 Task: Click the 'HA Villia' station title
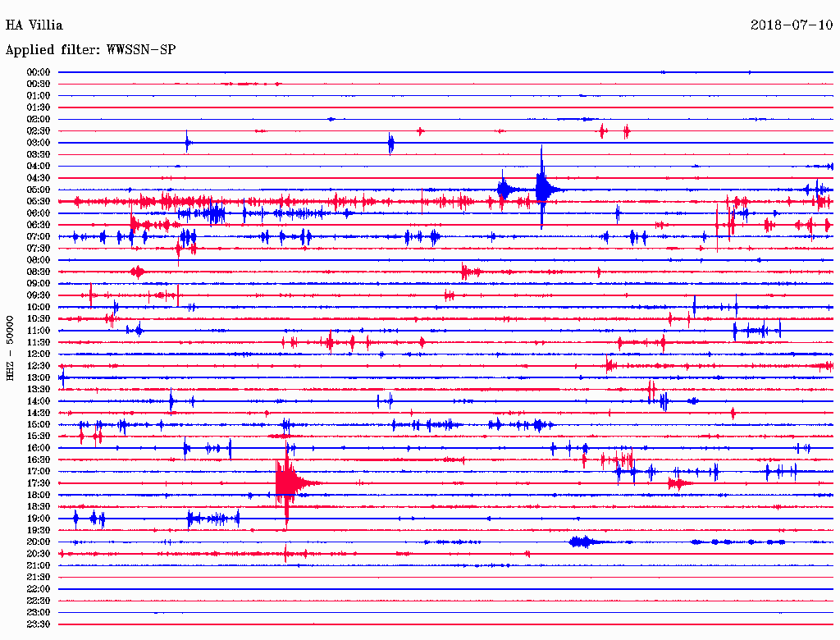coord(34,25)
